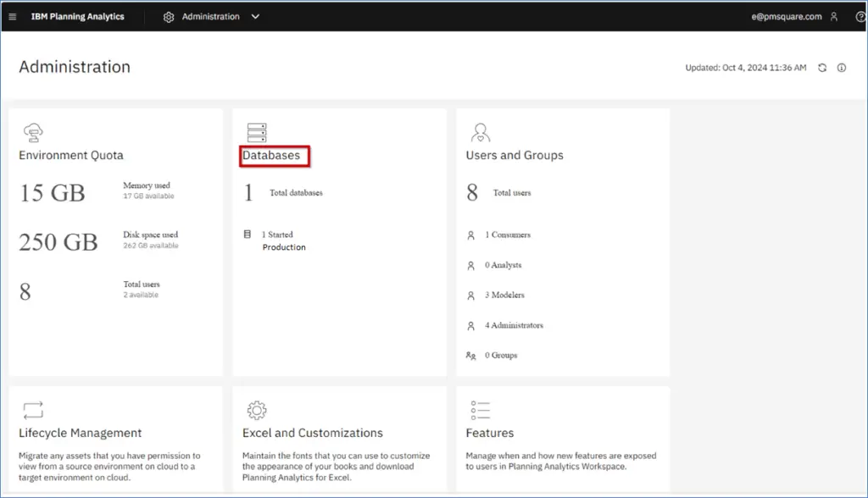Click the Environment Quota cloud icon
Screen dimensions: 868x498
tap(33, 133)
